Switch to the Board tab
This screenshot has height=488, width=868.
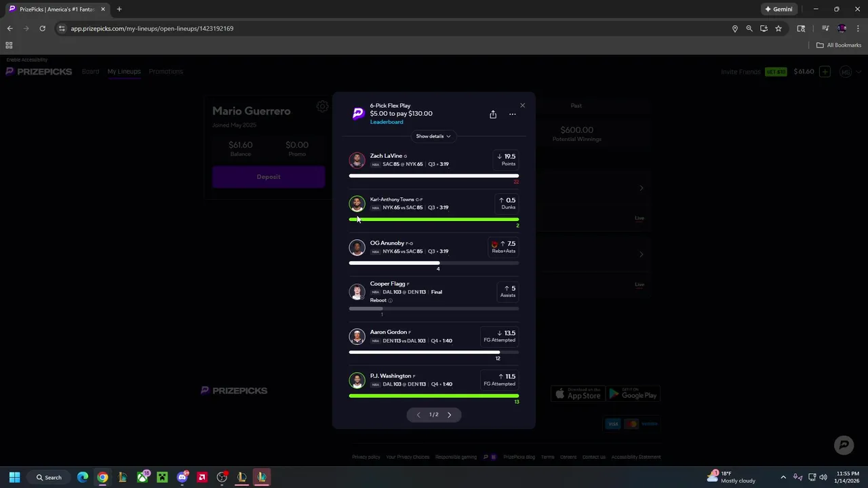coord(90,72)
